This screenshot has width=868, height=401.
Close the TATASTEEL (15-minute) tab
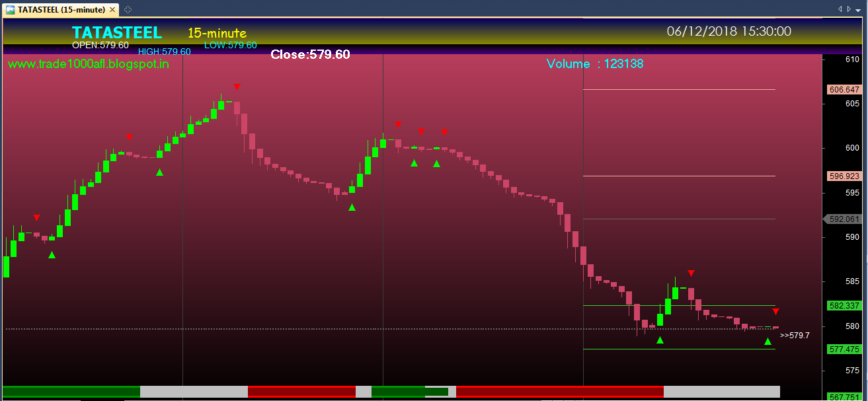click(114, 9)
